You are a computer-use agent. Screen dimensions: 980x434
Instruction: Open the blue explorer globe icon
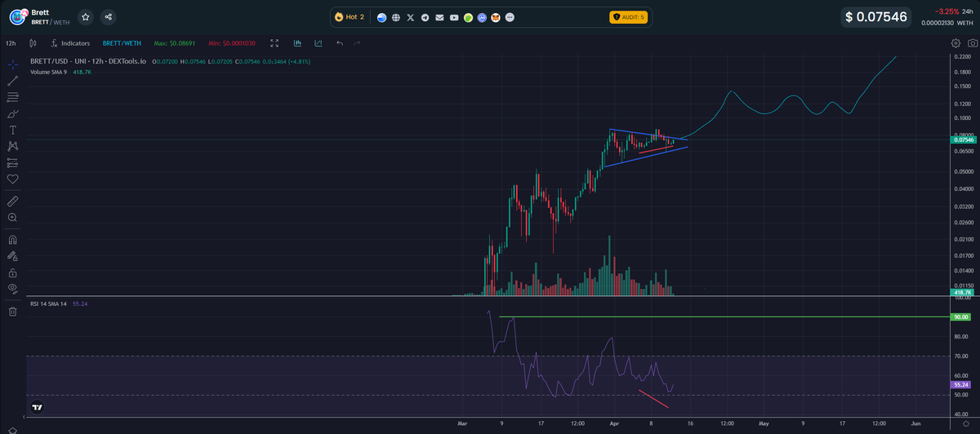[x=381, y=17]
